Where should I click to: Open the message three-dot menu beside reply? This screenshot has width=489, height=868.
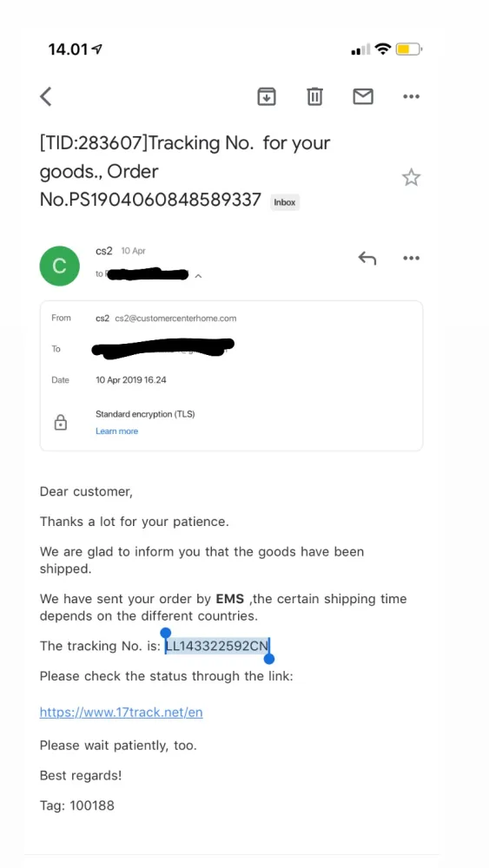[x=411, y=258]
